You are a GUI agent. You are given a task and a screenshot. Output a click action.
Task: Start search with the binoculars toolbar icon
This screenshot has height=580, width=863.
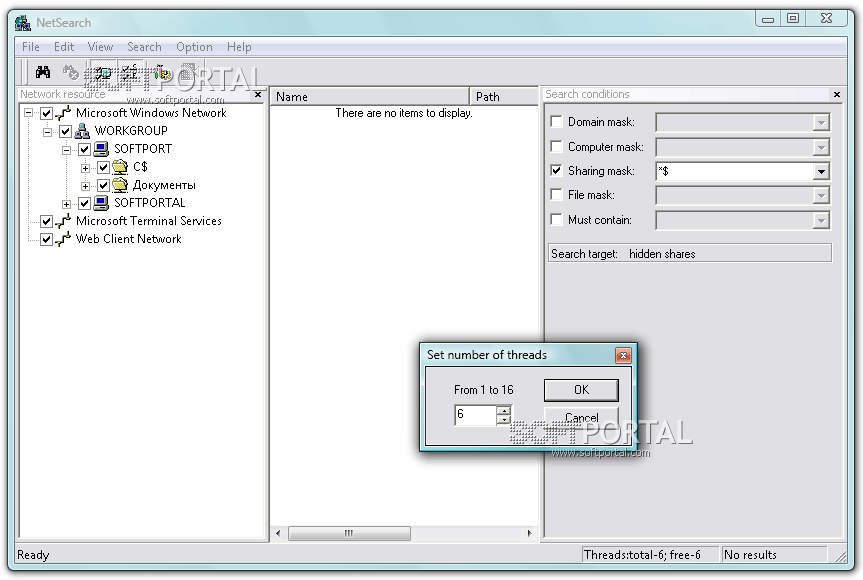[43, 72]
